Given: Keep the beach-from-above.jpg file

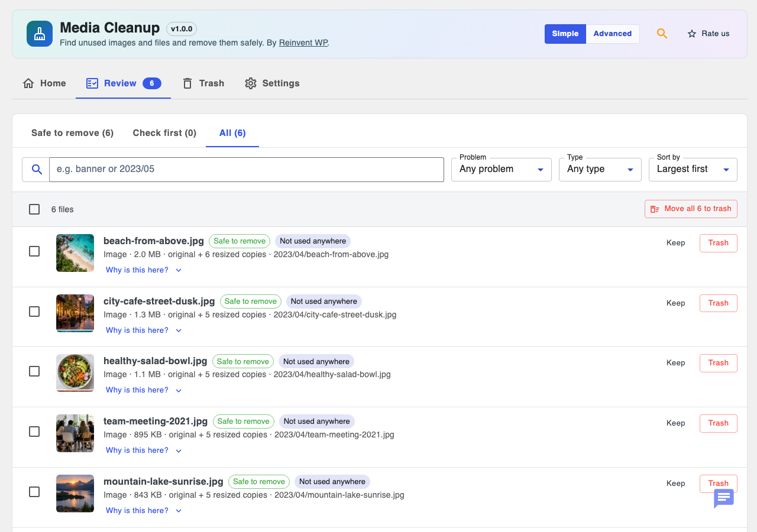Looking at the screenshot, I should (x=676, y=243).
